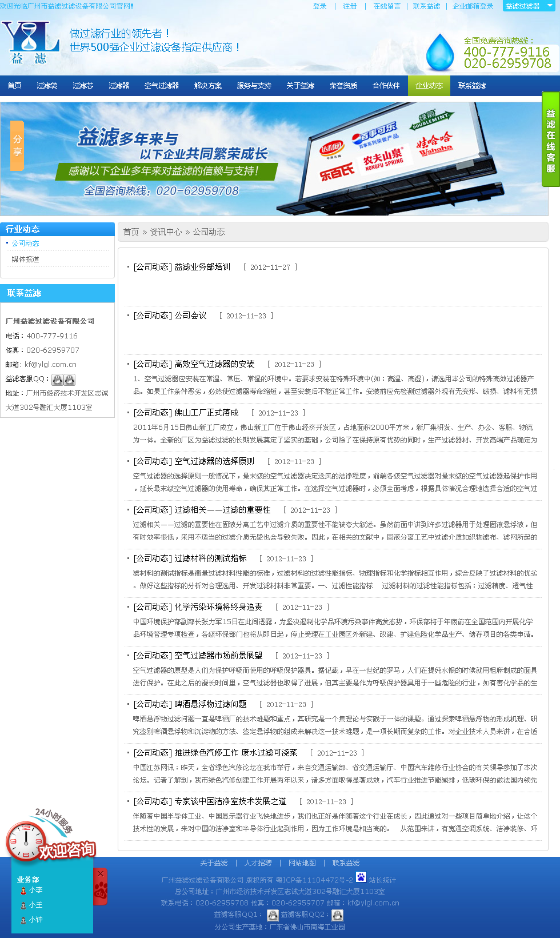The width and height of the screenshot is (560, 938).
Task: Open the 企业邮箱登录 link
Action: coord(473,6)
